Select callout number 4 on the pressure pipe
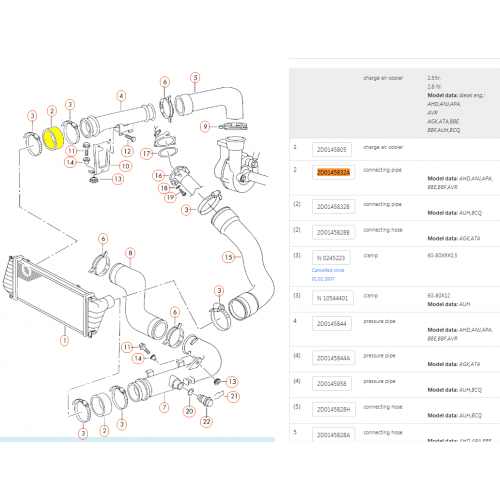Screen dimensions: 500x500 tap(121, 96)
